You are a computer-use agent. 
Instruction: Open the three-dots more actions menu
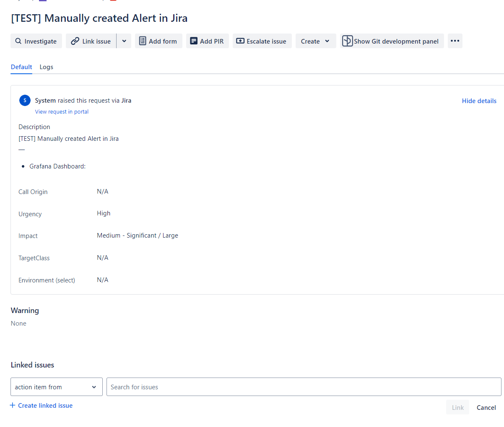(455, 41)
